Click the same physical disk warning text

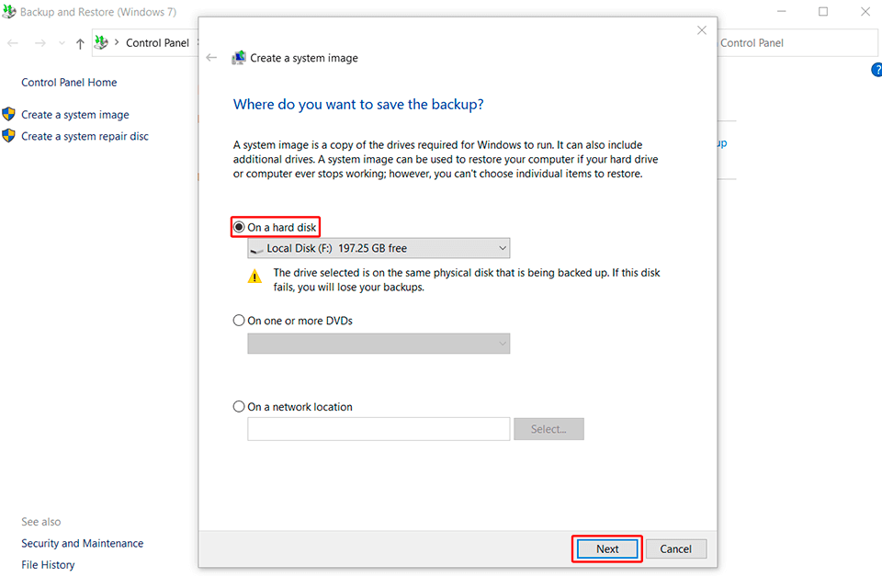point(467,279)
